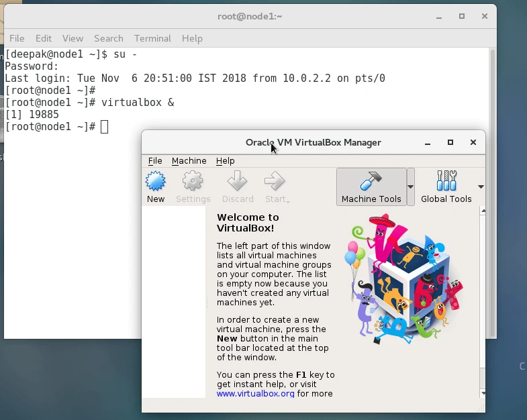Viewport: 527px width, 420px height.
Task: Click the VirtualBox cube mascot image
Action: pyautogui.click(x=404, y=279)
